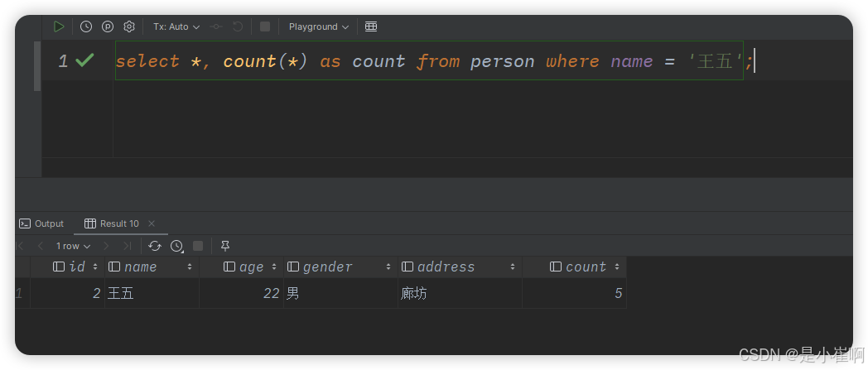Sort by the age column header

[241, 267]
